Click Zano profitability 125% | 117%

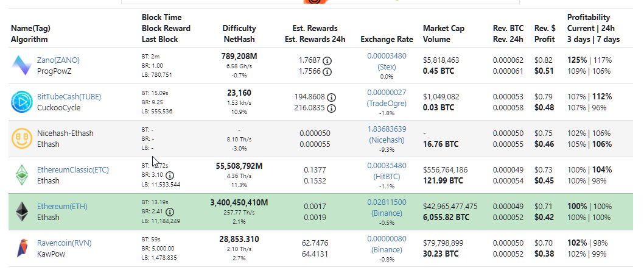[x=589, y=60]
